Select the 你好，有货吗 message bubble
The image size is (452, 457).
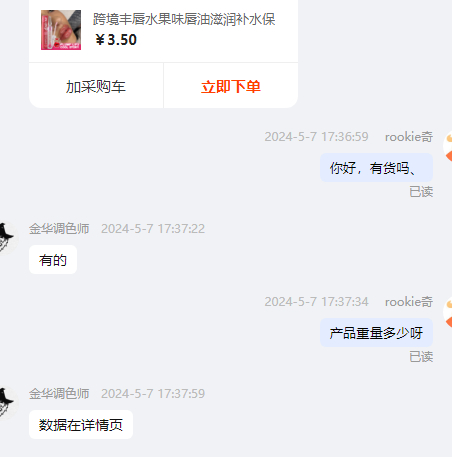[x=377, y=168]
